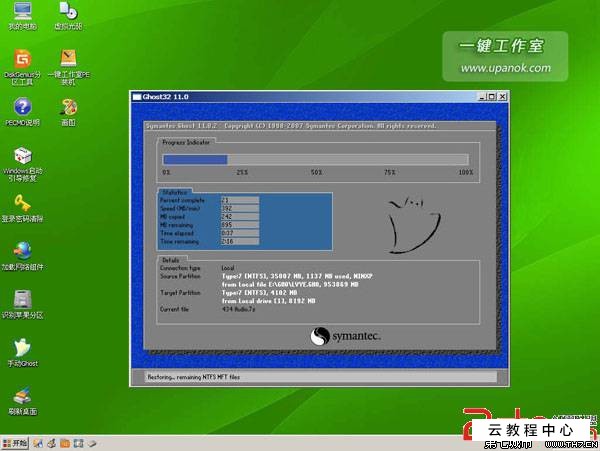Open the 加载网络组件 network icon
600x451 pixels.
[21, 251]
